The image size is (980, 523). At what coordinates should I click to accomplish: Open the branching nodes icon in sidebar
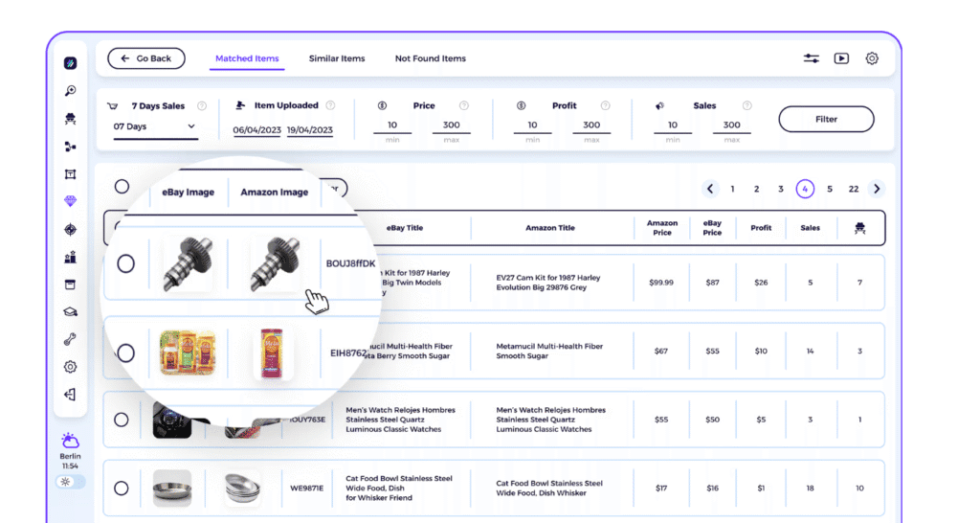(x=70, y=147)
